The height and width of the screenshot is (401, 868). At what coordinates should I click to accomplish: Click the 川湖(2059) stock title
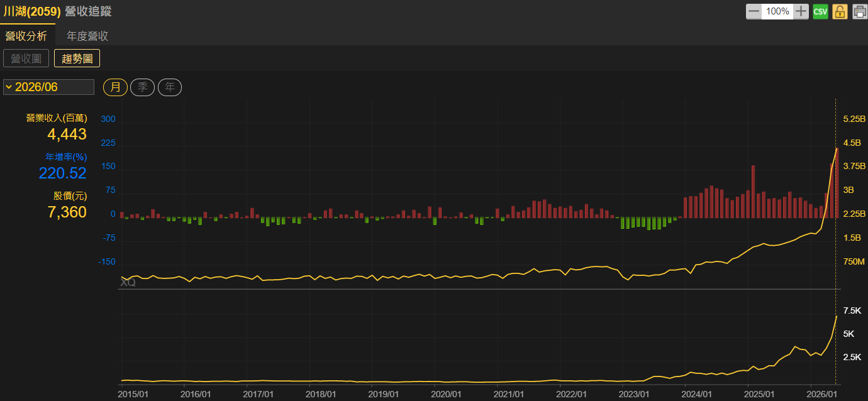click(31, 11)
